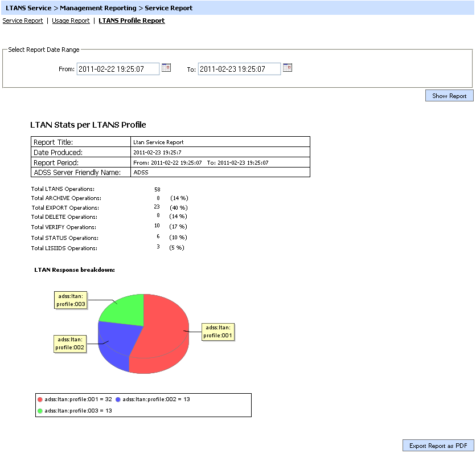Open the To date calendar picker
Image resolution: width=476 pixels, height=457 pixels.
point(288,68)
